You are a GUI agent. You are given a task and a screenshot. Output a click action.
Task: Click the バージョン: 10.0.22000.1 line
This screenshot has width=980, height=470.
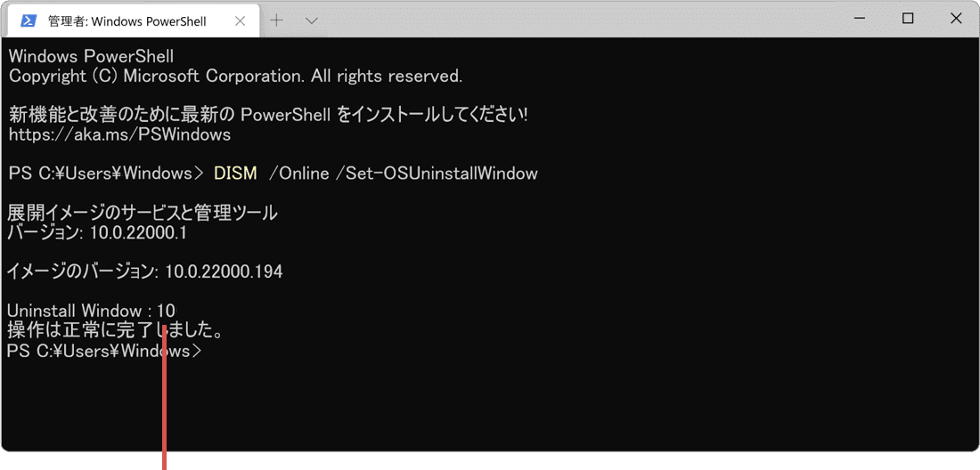97,233
